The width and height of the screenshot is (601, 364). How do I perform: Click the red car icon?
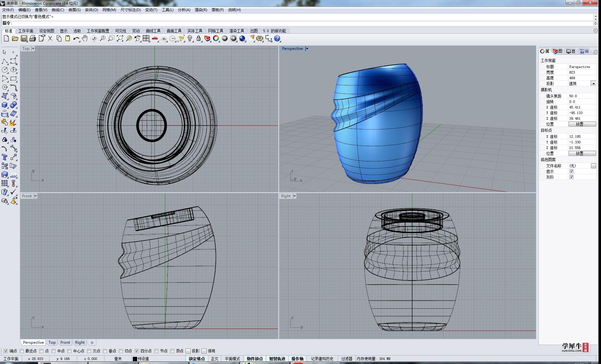[x=155, y=39]
